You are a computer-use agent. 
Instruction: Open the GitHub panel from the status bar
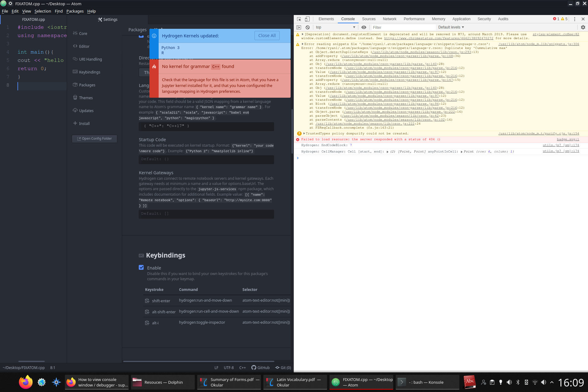261,367
